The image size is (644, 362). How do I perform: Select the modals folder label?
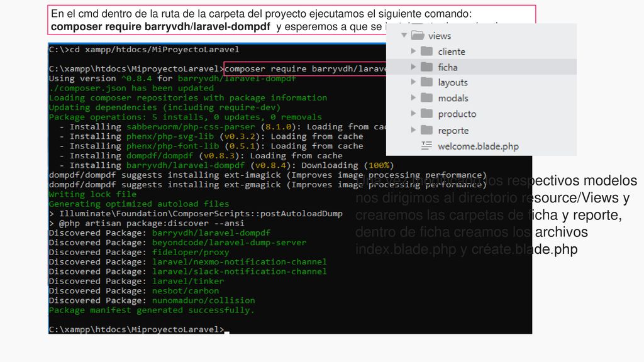click(x=453, y=99)
